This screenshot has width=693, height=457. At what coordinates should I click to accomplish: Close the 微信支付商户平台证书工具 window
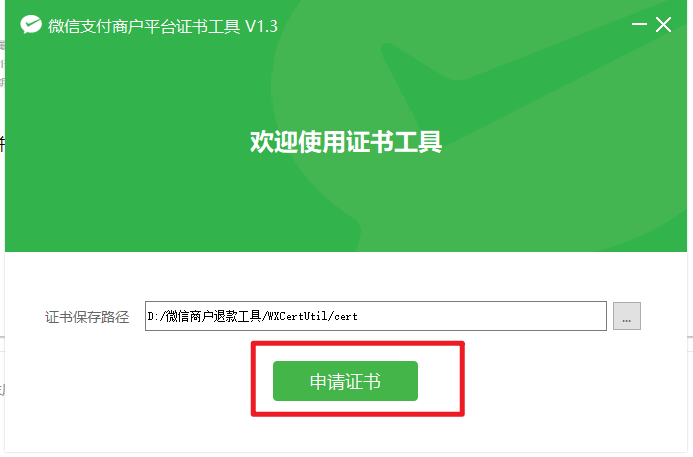pos(663,25)
